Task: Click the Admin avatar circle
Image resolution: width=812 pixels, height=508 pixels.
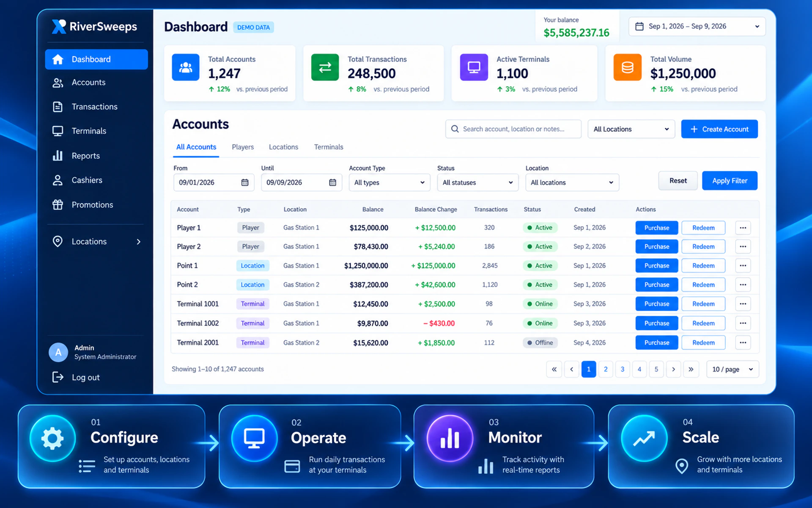Action: 58,352
